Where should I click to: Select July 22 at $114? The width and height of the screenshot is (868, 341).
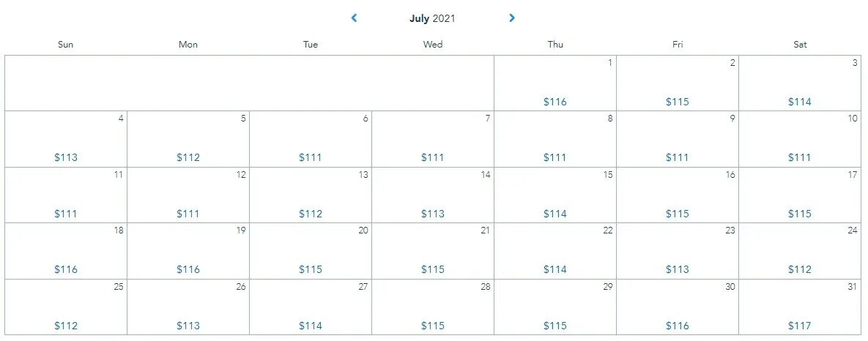pyautogui.click(x=555, y=251)
